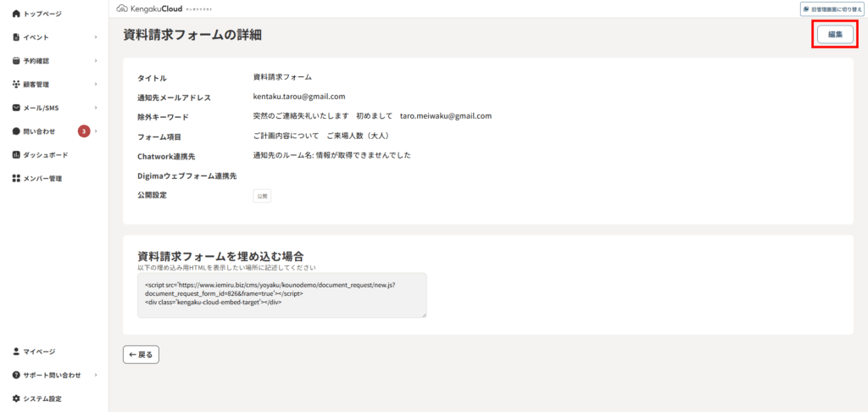Click the email kentaku.tarou@gmail.com
Viewport: 868px width, 412px height.
(x=299, y=97)
